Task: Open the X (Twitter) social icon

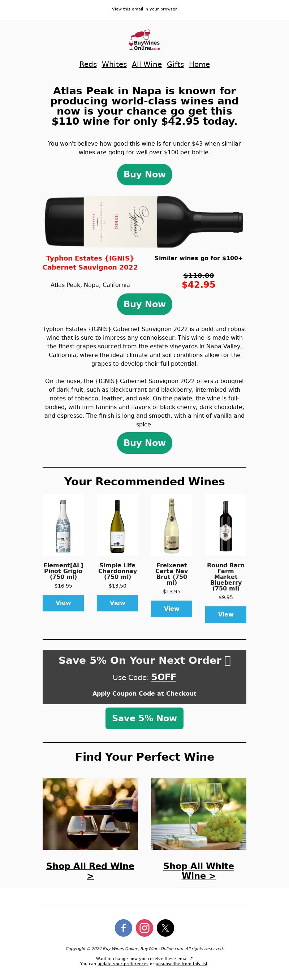Action: point(165,928)
